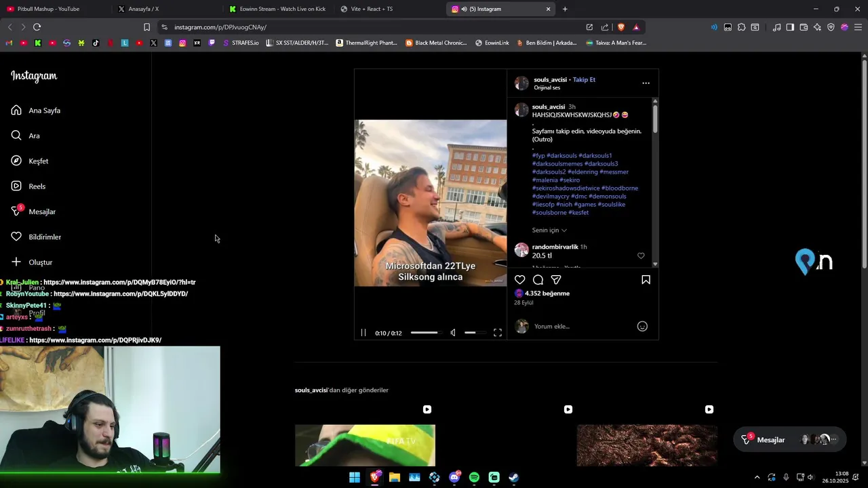Open the floating Mesajlar button
868x488 pixels.
pos(790,440)
